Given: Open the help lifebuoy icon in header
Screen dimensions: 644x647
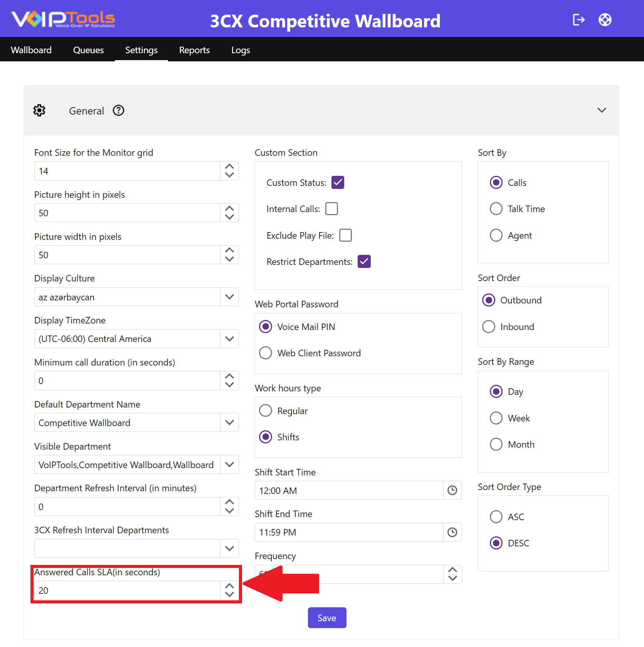Looking at the screenshot, I should click(605, 20).
